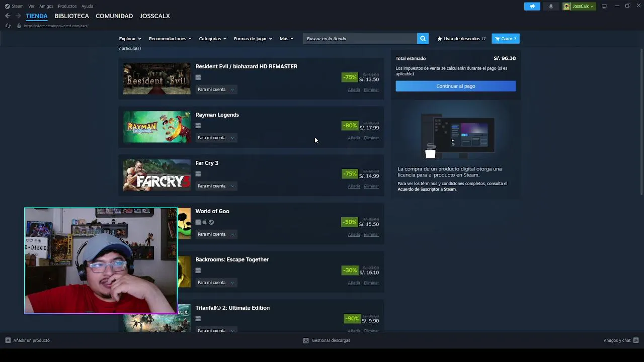The image size is (644, 362).
Task: Switch to the COMUNIDAD tab
Action: point(114,16)
